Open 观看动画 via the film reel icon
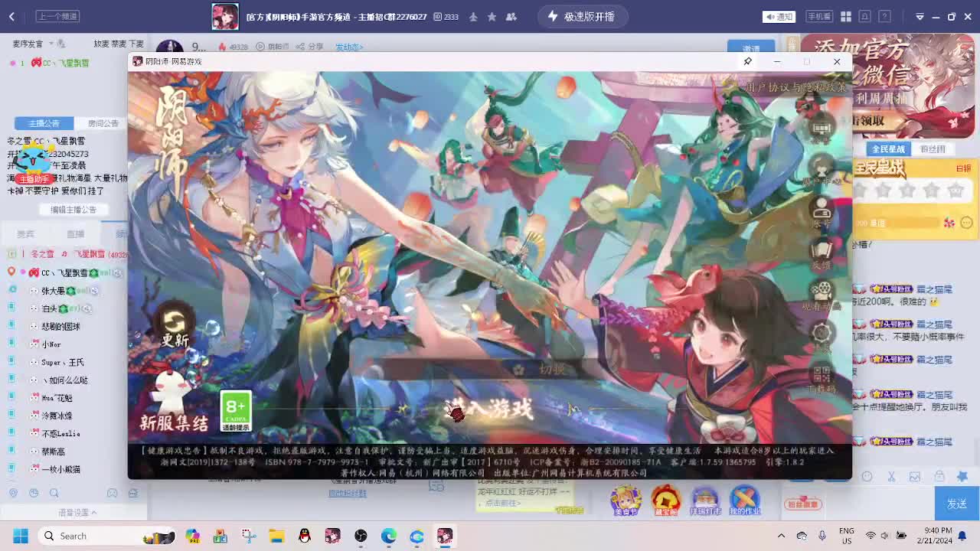This screenshot has height=551, width=980. [822, 289]
